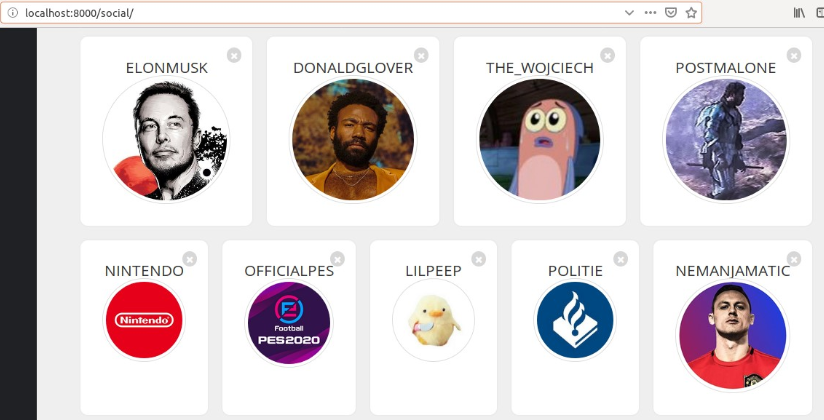Click the X icon on the NEMANJAMATIC card

click(794, 259)
